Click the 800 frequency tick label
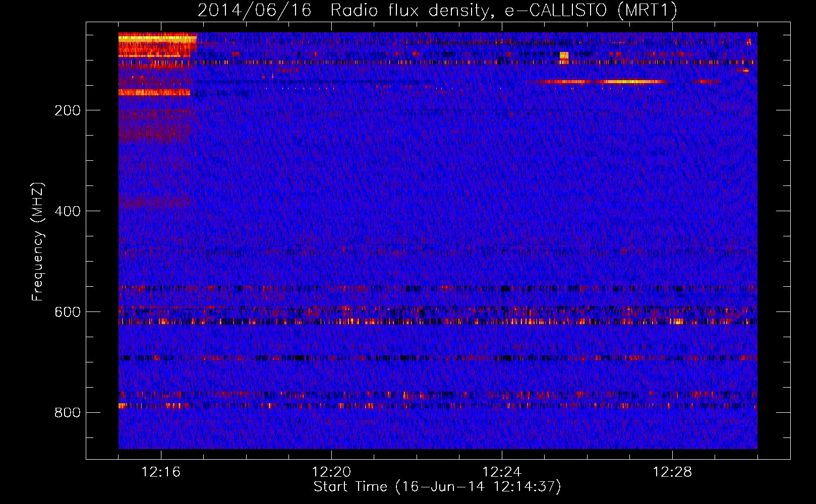 coord(68,413)
